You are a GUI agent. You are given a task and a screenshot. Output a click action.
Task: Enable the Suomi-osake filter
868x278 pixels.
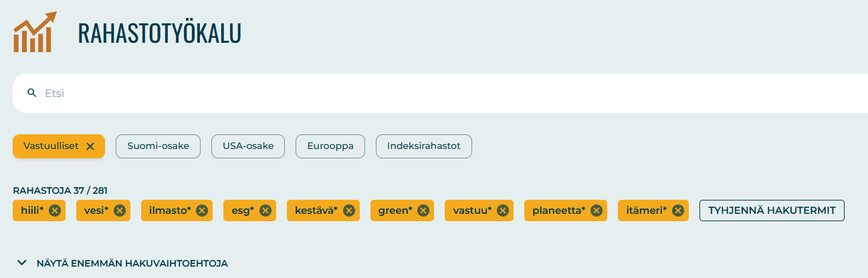158,146
